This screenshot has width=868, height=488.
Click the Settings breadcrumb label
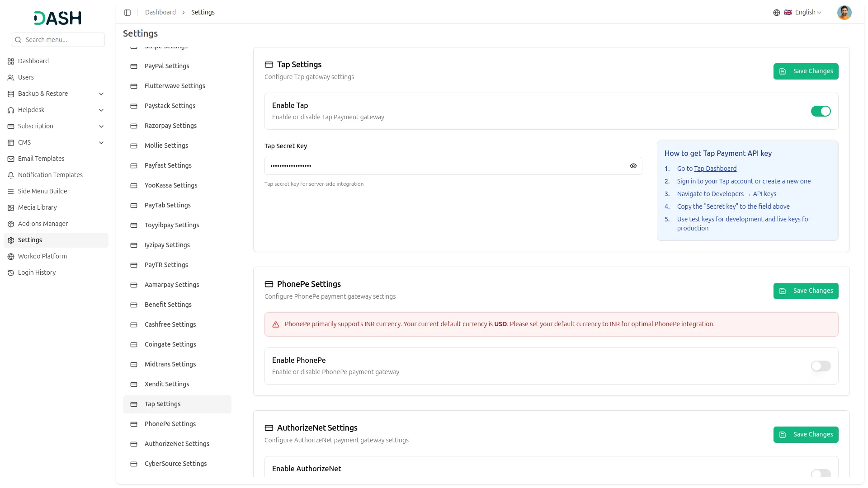(203, 13)
